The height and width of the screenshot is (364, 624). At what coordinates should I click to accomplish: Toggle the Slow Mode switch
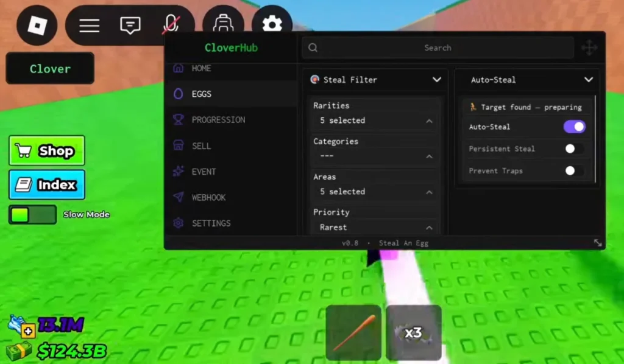pyautogui.click(x=33, y=215)
